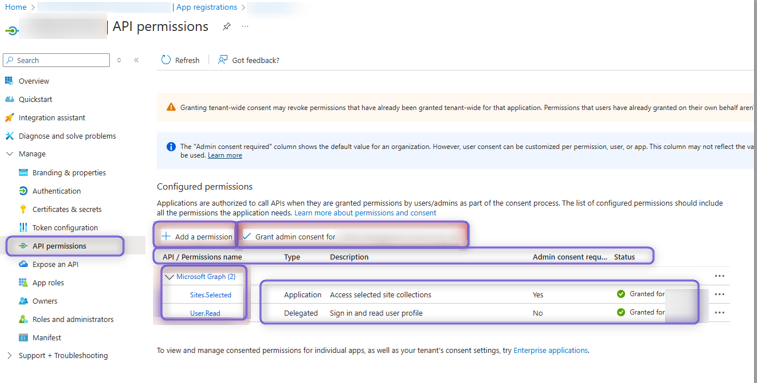Click the App roles grid icon

point(23,283)
